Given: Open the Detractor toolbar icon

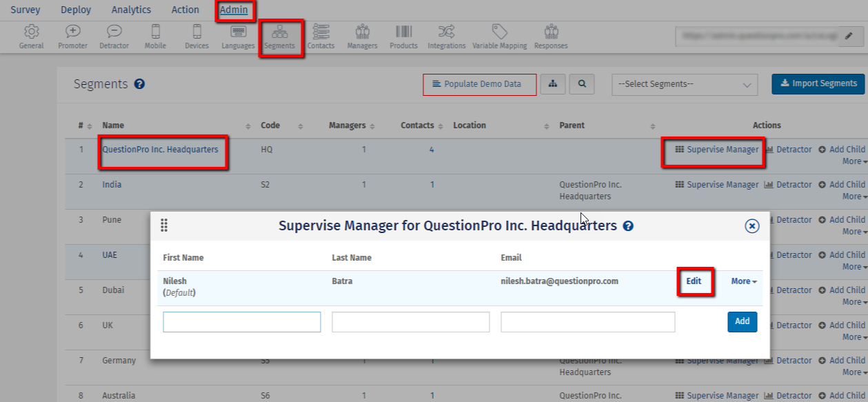Looking at the screenshot, I should click(x=114, y=37).
